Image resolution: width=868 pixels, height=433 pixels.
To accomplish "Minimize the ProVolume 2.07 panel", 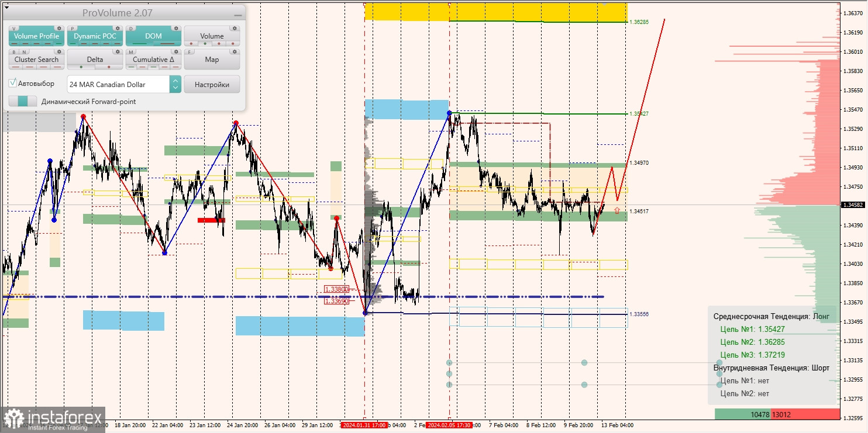I will point(237,14).
